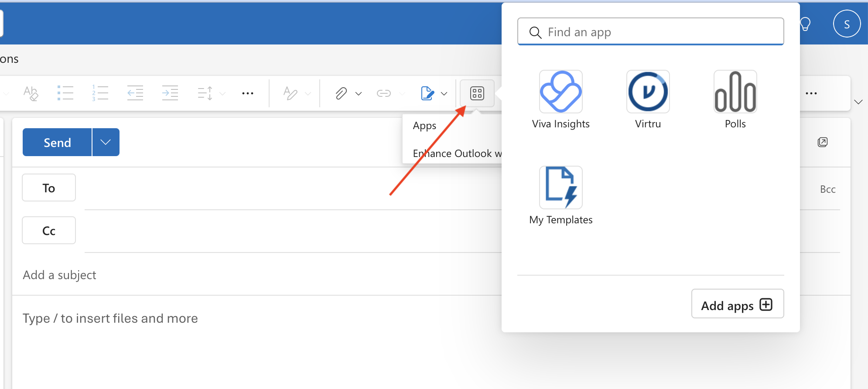The image size is (868, 389).
Task: Open the Polls app
Action: click(x=735, y=92)
